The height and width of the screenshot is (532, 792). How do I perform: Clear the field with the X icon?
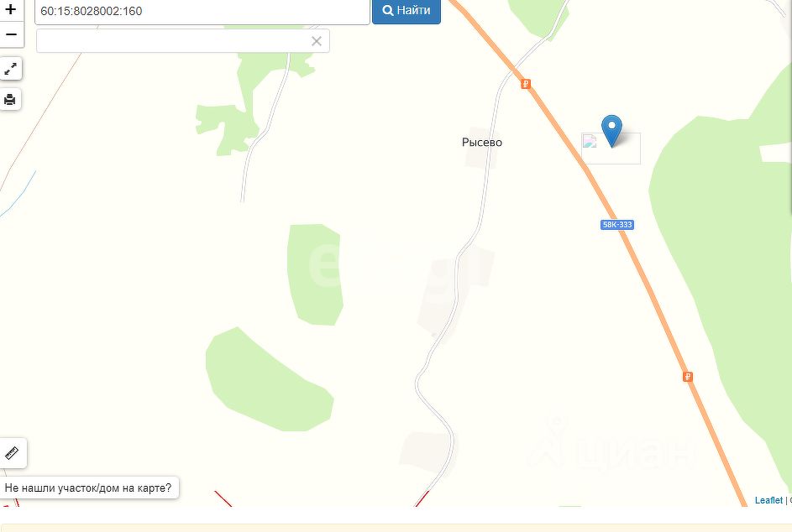point(316,41)
